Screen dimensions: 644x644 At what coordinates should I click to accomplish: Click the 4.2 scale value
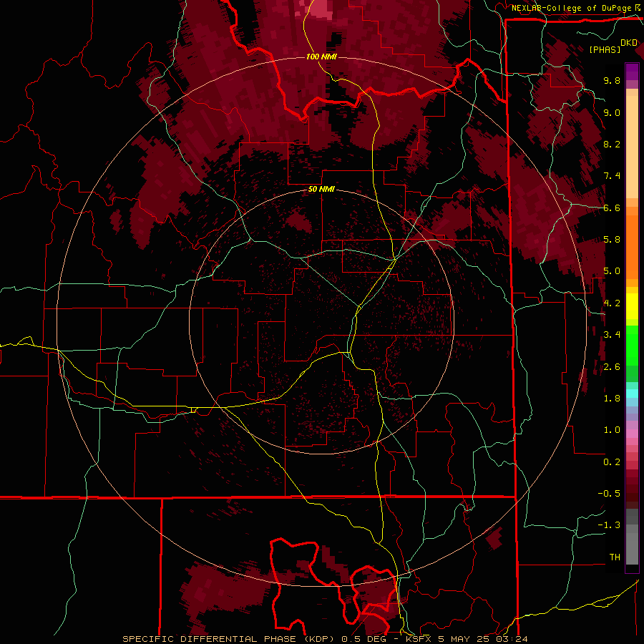[x=612, y=303]
